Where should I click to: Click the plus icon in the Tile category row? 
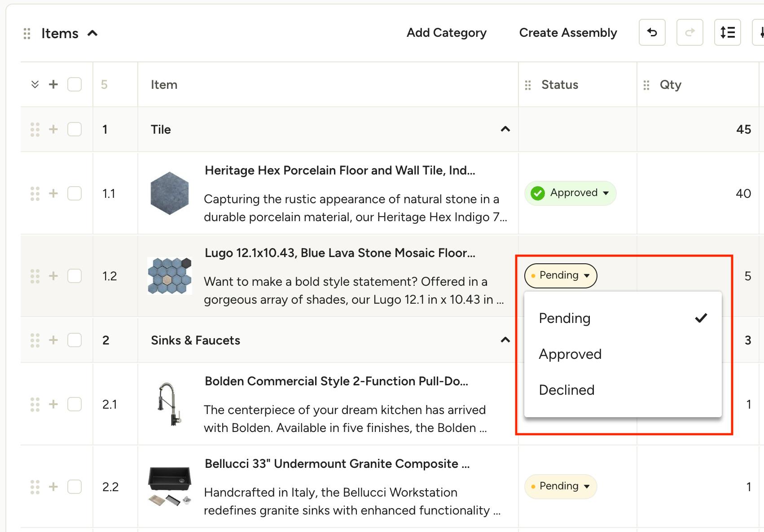coord(53,129)
